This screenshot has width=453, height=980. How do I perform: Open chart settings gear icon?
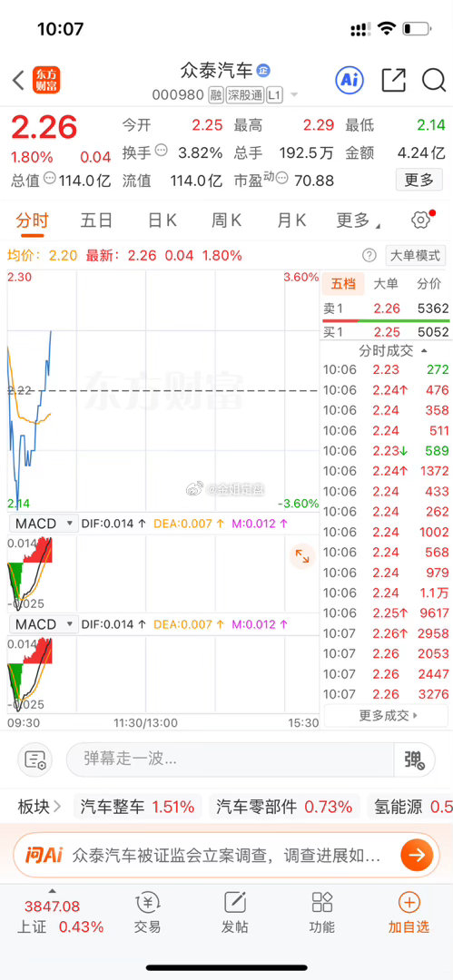[420, 220]
